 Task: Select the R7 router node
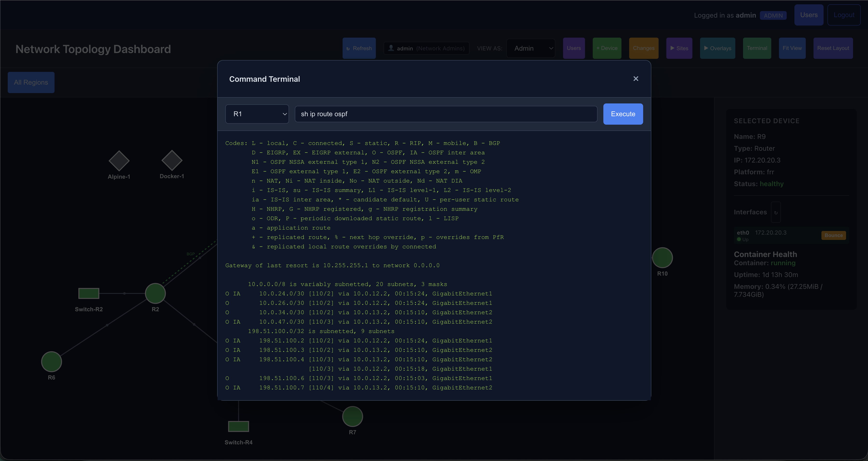click(x=352, y=417)
